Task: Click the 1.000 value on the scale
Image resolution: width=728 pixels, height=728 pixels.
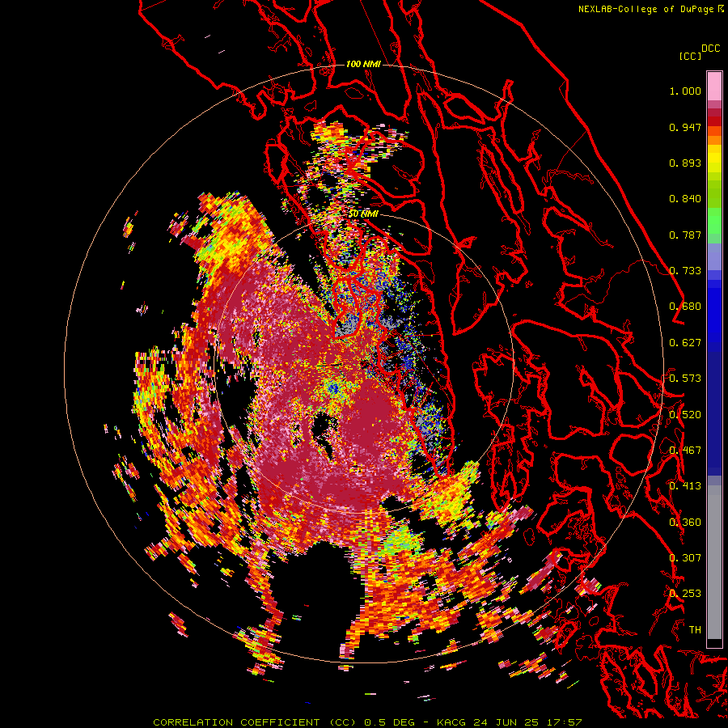Action: [685, 91]
